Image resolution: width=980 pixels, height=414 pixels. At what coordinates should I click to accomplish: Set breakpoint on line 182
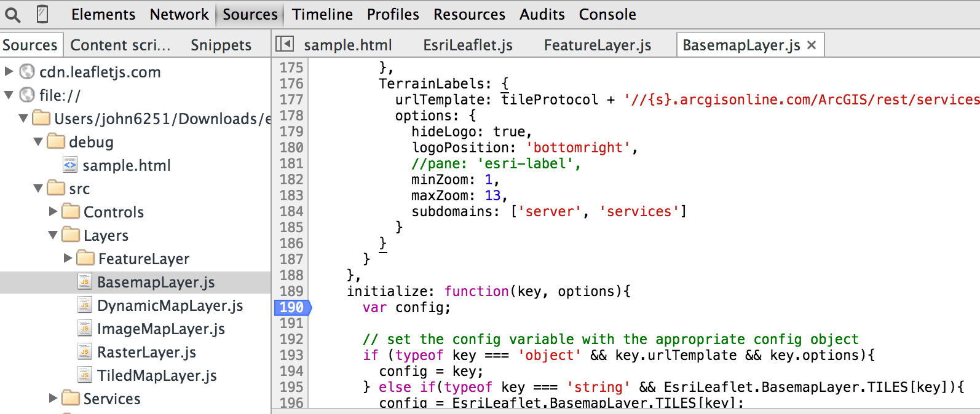pos(291,179)
